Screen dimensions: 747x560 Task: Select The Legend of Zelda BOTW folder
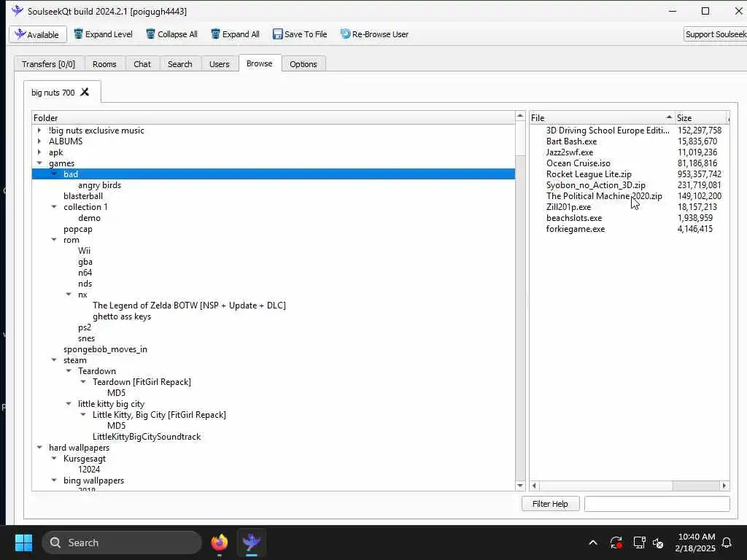tap(189, 306)
